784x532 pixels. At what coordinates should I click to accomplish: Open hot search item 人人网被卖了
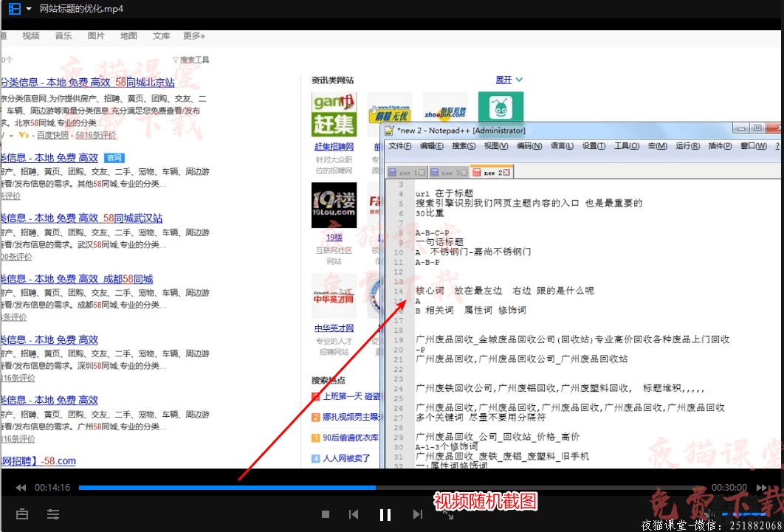coord(346,458)
